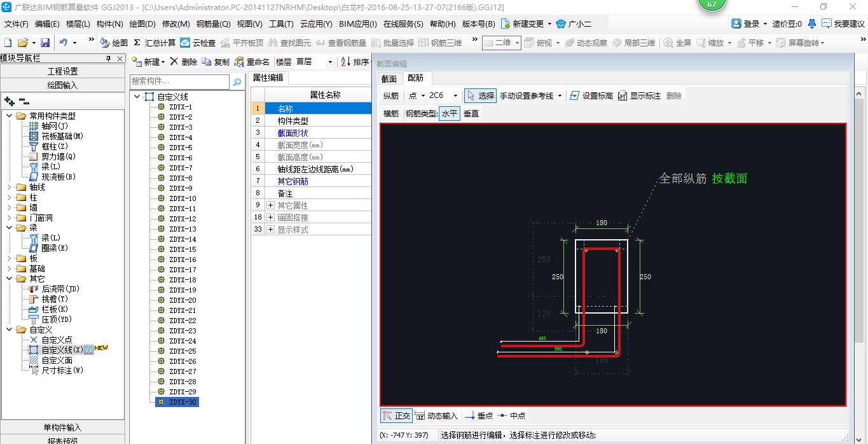This screenshot has width=868, height=444.
Task: Open the 钢筋量(Q) menu
Action: [214, 24]
